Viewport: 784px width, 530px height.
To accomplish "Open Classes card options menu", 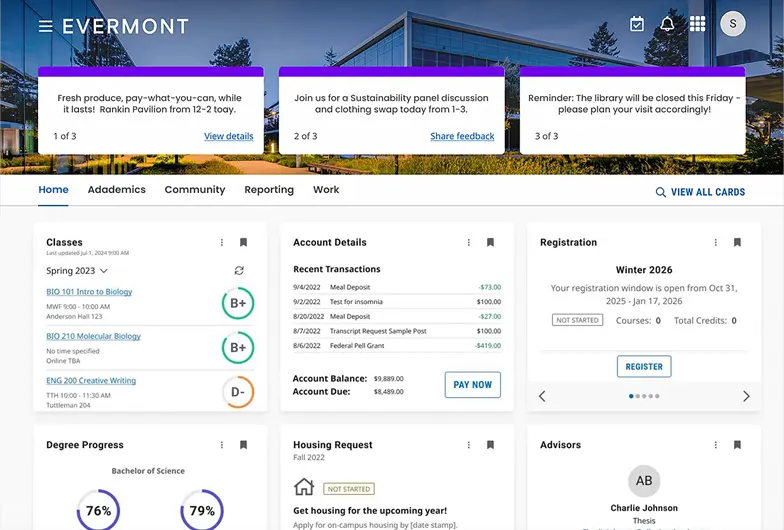I will [x=222, y=242].
